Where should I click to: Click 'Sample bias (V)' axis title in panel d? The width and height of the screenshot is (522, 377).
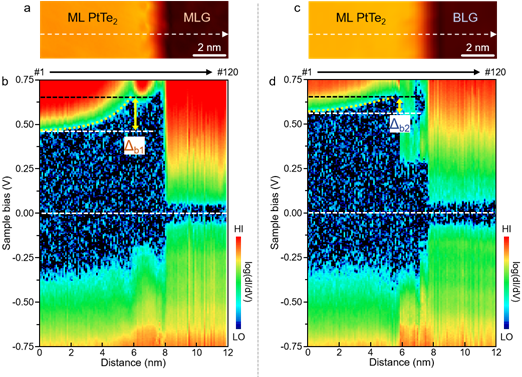274,213
